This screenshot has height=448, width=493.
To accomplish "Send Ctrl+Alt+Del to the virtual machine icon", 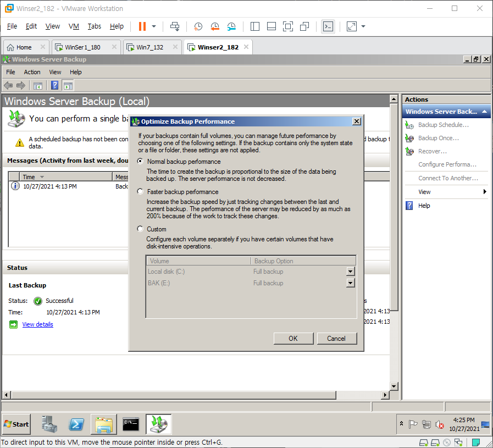I will click(175, 26).
